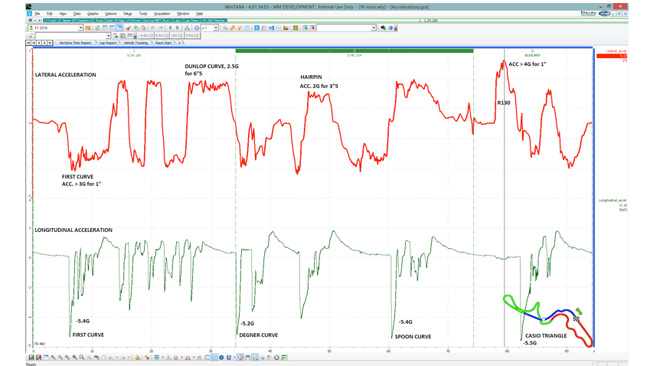
Task: Jump to the first tab with the tab scroller
Action: 29,43
